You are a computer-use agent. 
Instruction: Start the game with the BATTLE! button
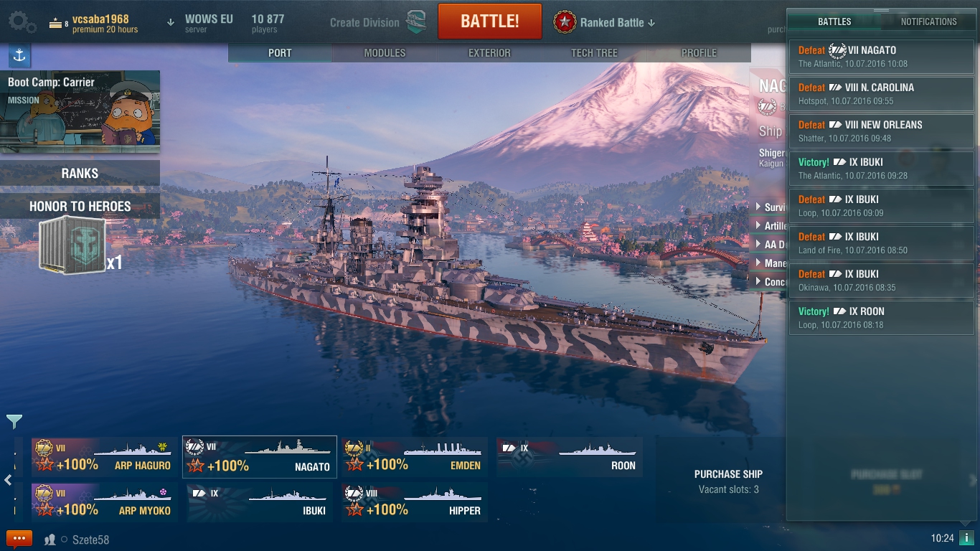point(490,22)
